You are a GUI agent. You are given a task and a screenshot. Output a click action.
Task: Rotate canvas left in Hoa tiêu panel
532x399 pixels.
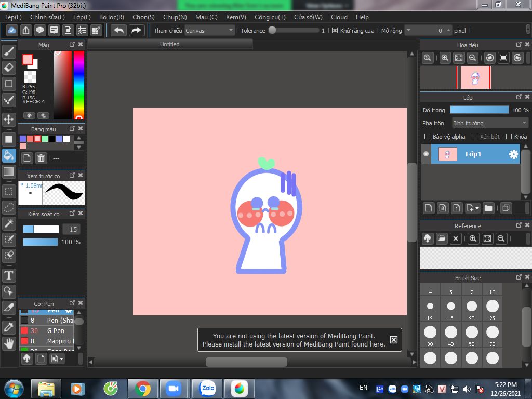click(489, 58)
